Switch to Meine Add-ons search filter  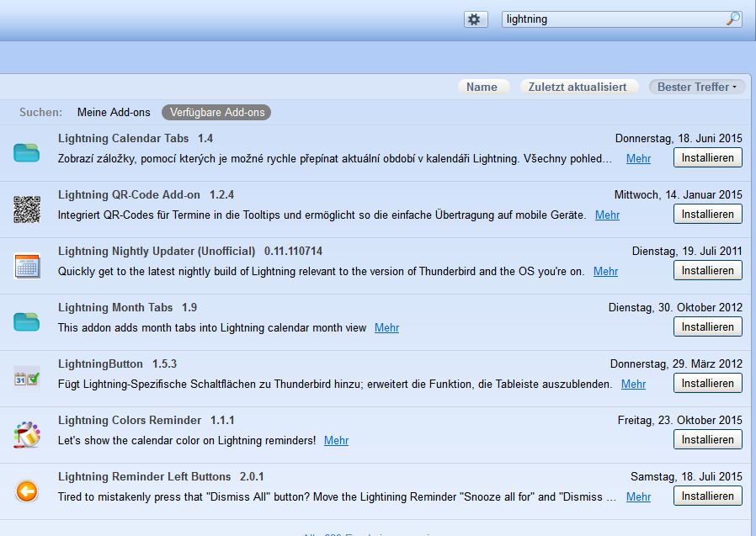pos(114,112)
